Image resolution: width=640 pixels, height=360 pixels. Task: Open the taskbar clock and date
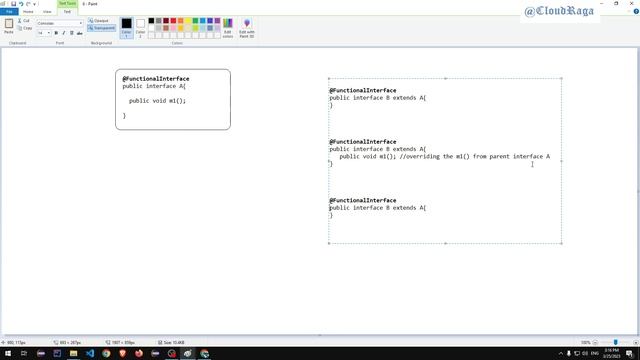coord(611,353)
